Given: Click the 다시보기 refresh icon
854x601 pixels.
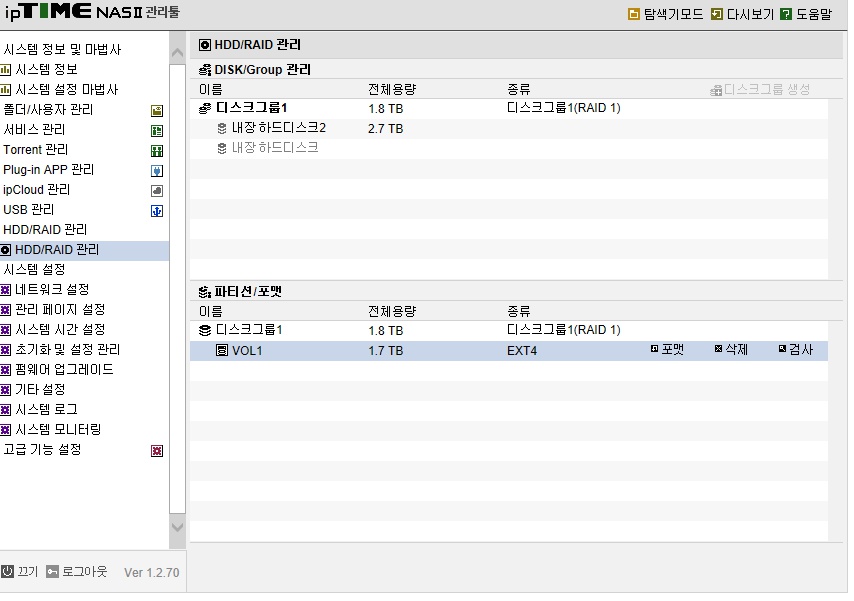Looking at the screenshot, I should click(717, 14).
